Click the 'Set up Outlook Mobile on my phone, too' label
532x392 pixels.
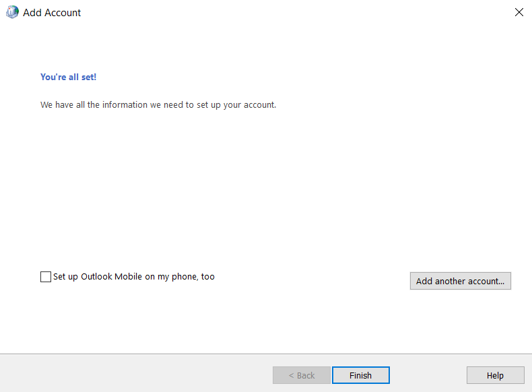(x=133, y=277)
